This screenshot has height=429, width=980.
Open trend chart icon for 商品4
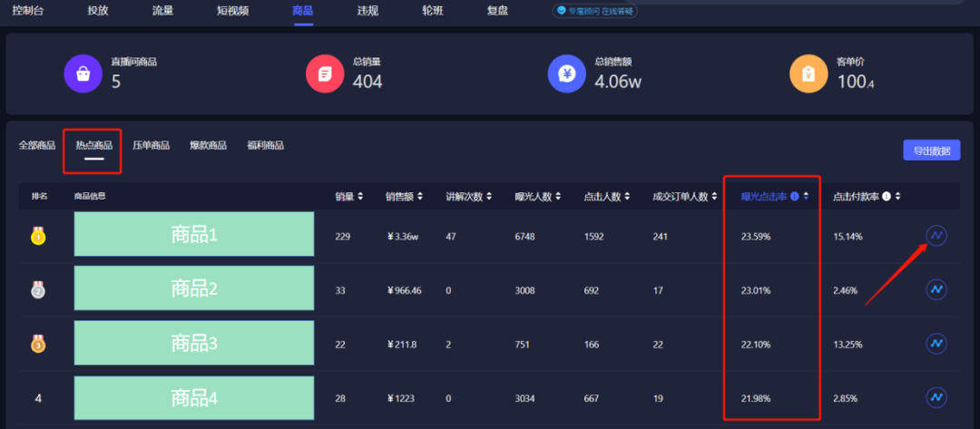pos(936,397)
